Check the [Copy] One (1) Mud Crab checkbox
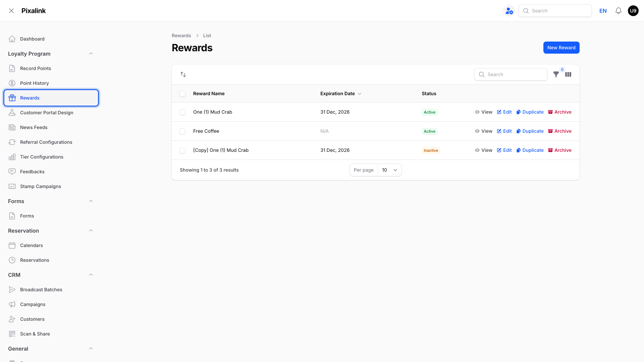The width and height of the screenshot is (644, 362). pos(182,150)
